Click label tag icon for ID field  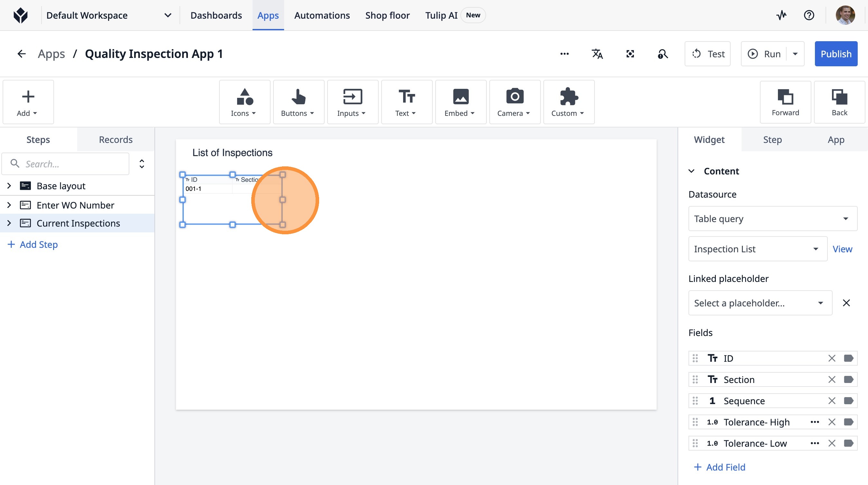click(x=848, y=358)
